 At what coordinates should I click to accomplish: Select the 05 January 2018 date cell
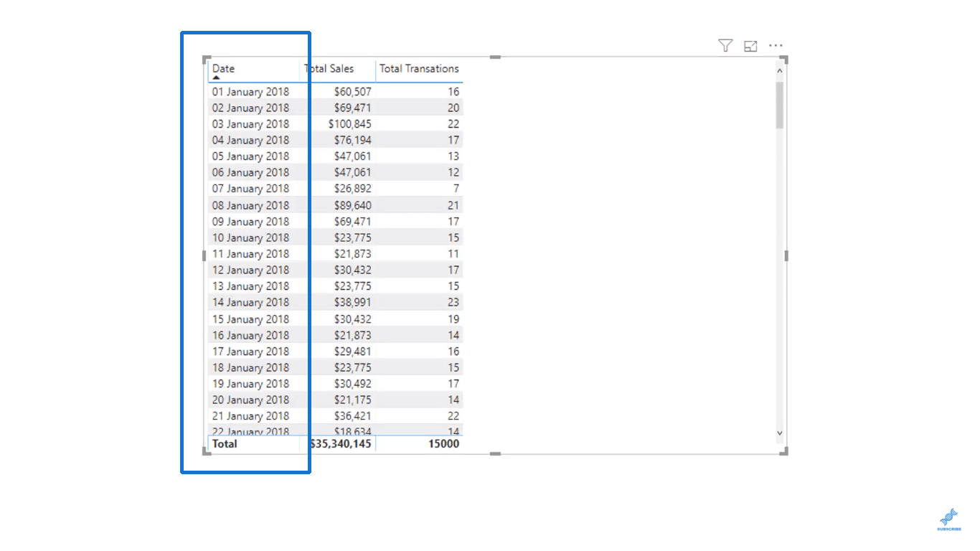250,156
